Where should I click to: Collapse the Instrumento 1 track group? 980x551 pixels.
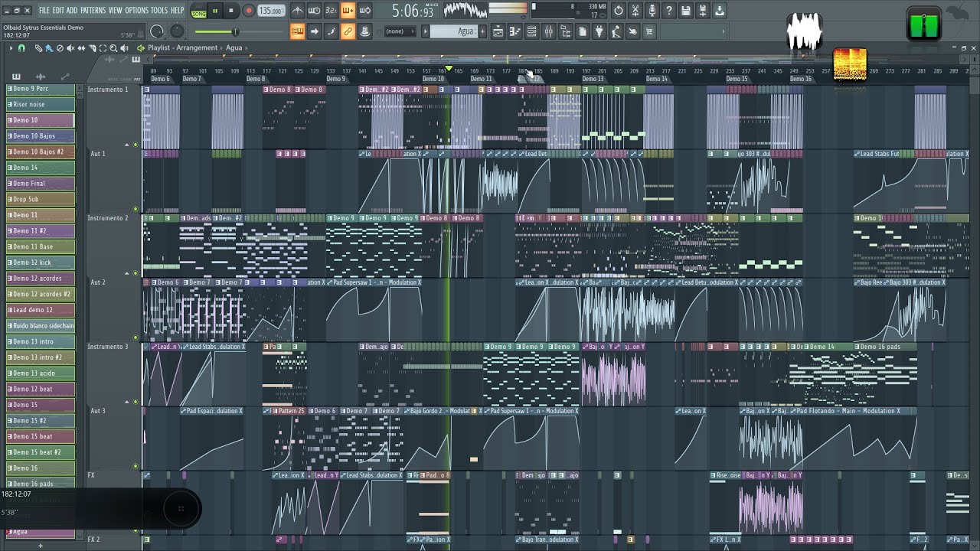pos(127,145)
